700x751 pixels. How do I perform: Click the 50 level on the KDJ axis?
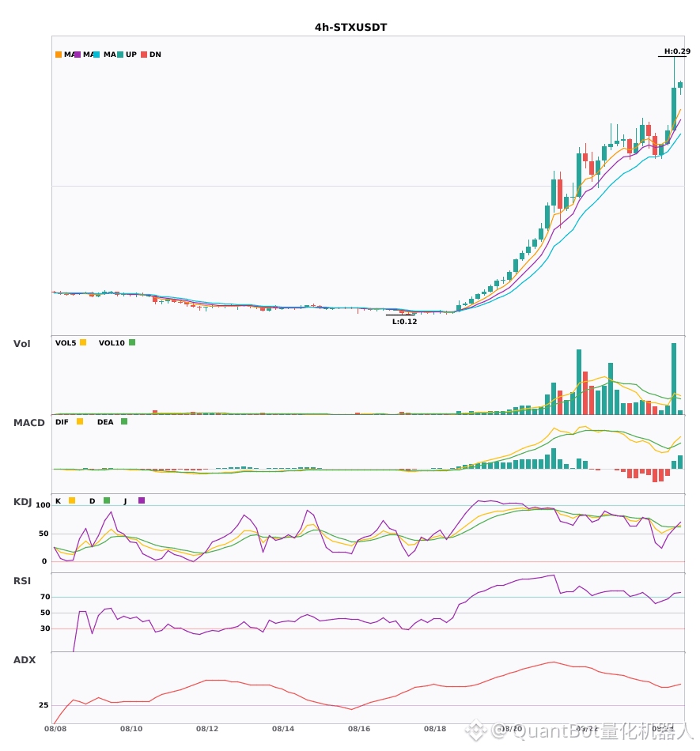point(44,534)
